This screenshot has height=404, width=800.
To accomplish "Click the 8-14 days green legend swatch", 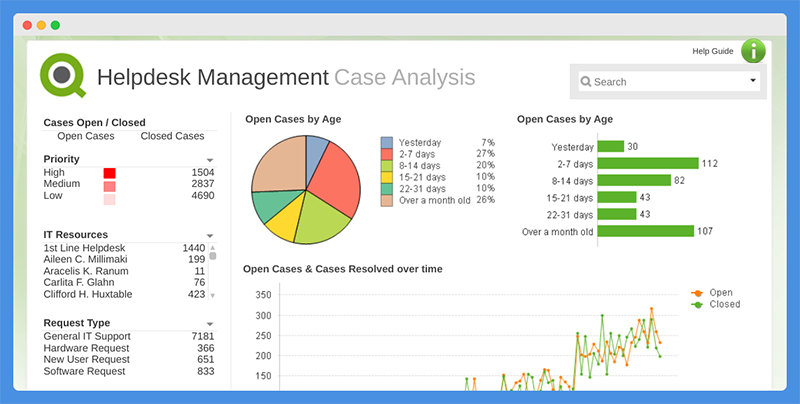I will click(x=387, y=166).
